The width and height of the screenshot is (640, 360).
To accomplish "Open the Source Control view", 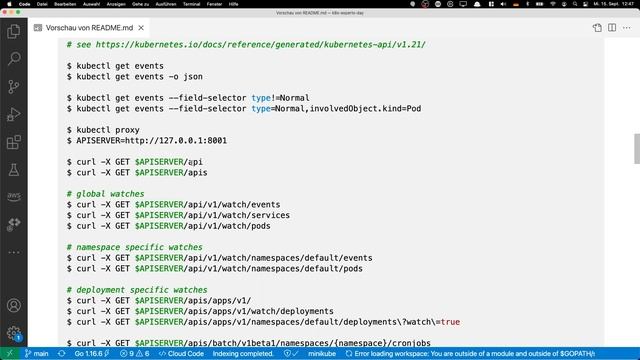I will point(13,87).
